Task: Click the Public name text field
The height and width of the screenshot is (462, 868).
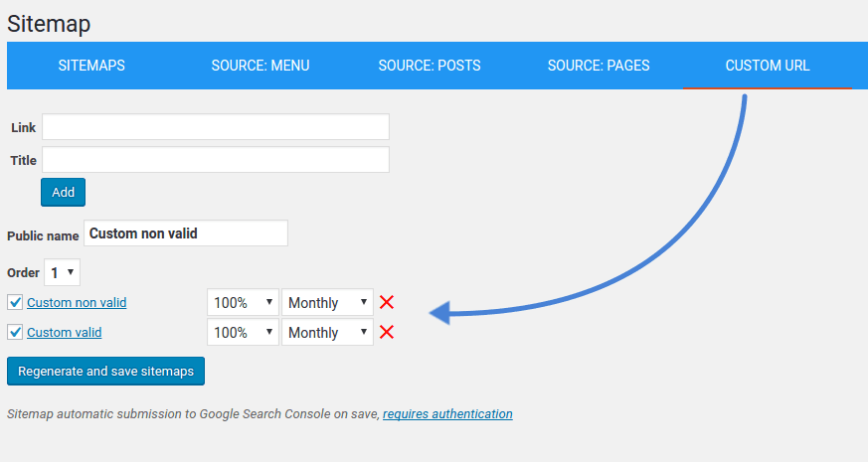Action: click(x=186, y=233)
